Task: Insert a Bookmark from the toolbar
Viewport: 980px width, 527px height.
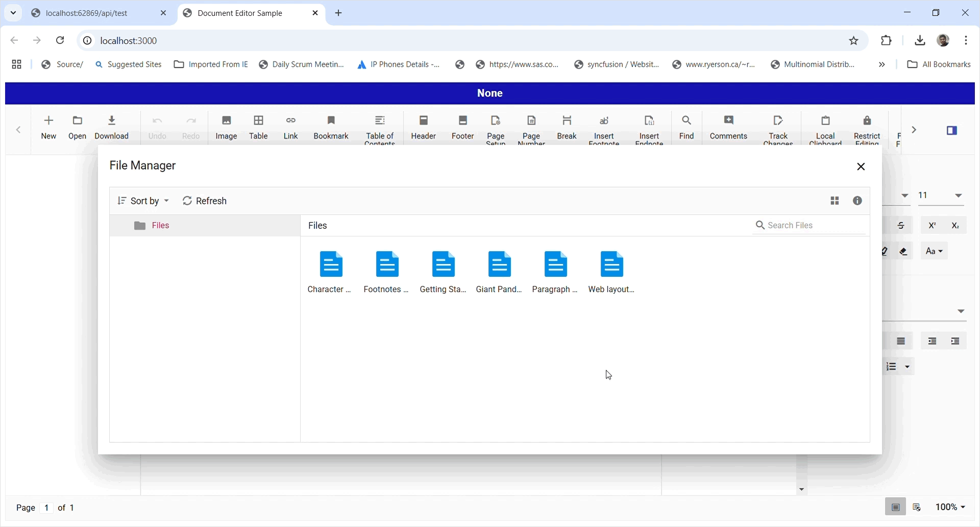Action: tap(331, 127)
